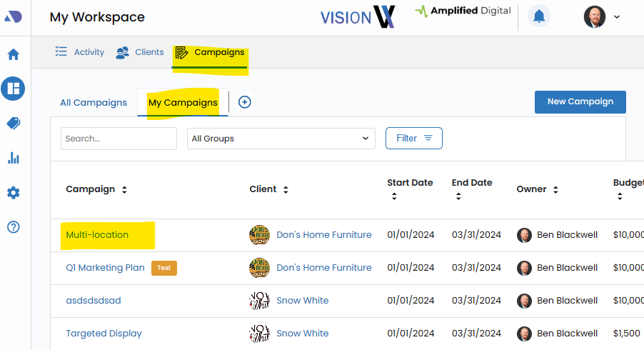Viewport: 644px width, 350px height.
Task: Switch to the Activity tab
Action: click(x=80, y=52)
